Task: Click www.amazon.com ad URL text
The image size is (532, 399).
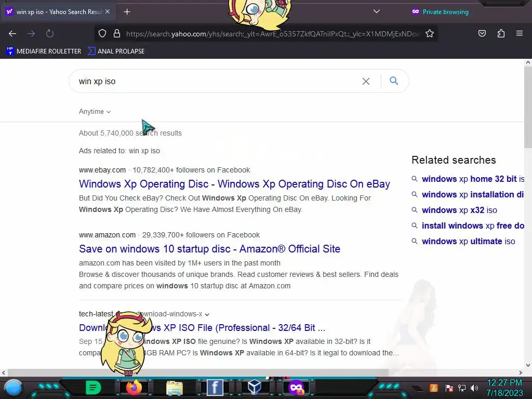Action: click(107, 235)
